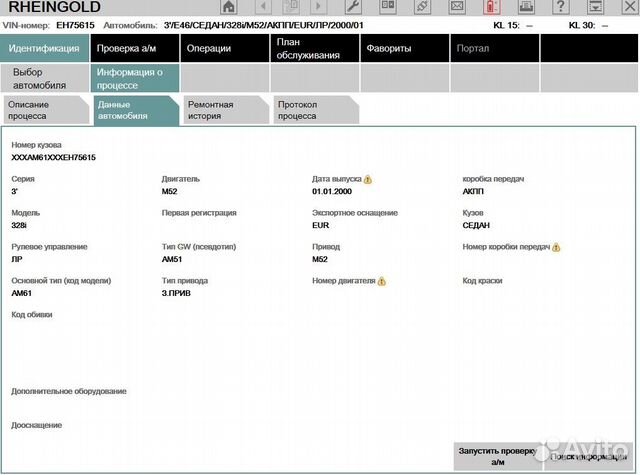
Task: Click Привод value M52
Action: pos(320,259)
